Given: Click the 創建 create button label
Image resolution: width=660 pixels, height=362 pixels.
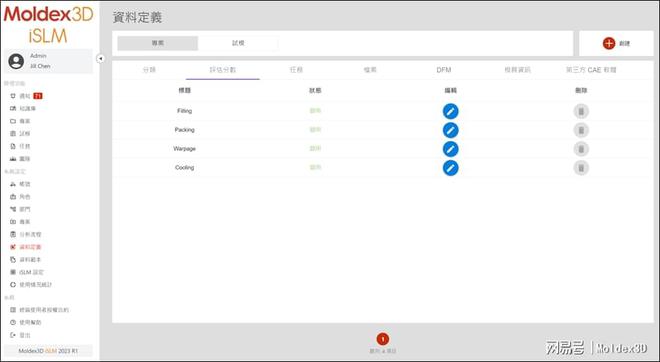Looking at the screenshot, I should [624, 43].
